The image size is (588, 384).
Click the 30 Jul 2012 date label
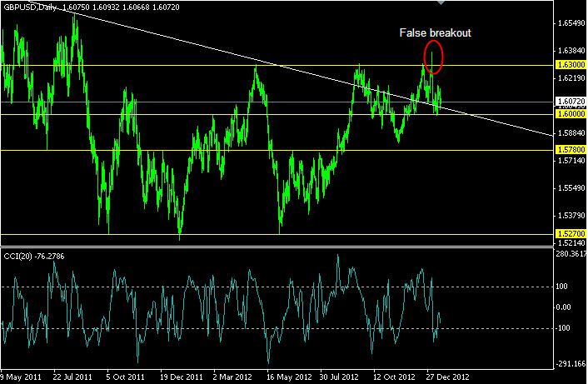click(x=339, y=377)
